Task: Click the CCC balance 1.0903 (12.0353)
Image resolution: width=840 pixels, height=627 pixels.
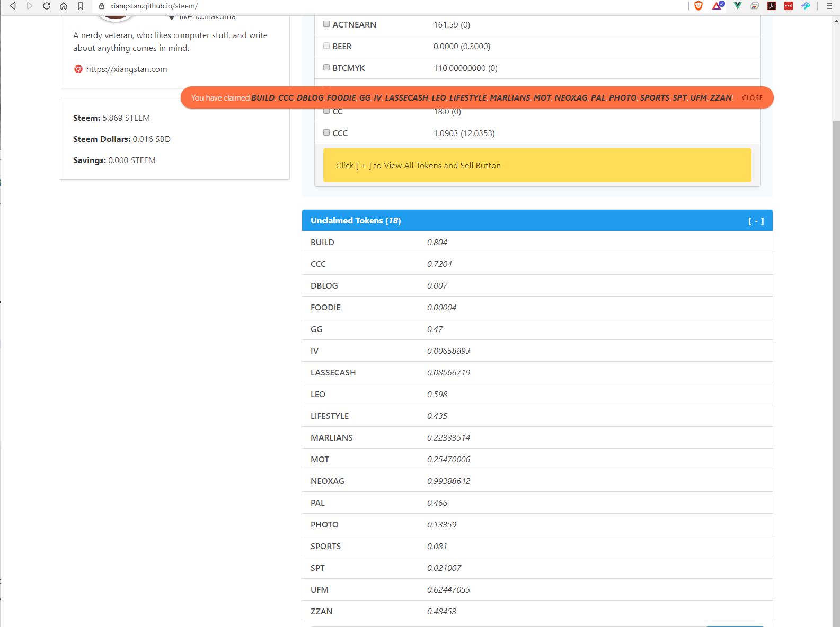Action: coord(464,133)
